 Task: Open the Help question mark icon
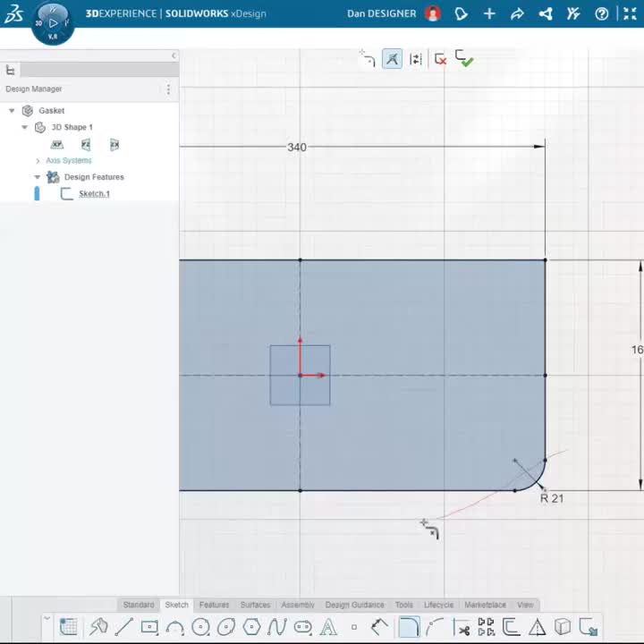coord(602,14)
